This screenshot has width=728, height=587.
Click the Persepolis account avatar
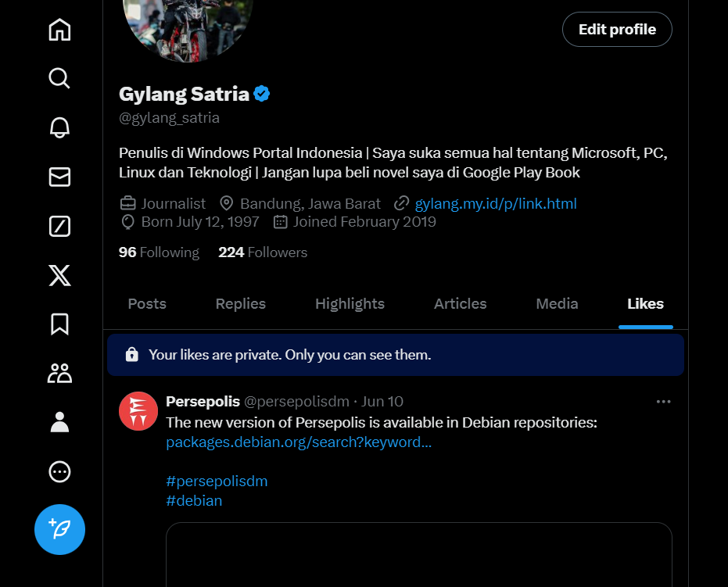(138, 411)
